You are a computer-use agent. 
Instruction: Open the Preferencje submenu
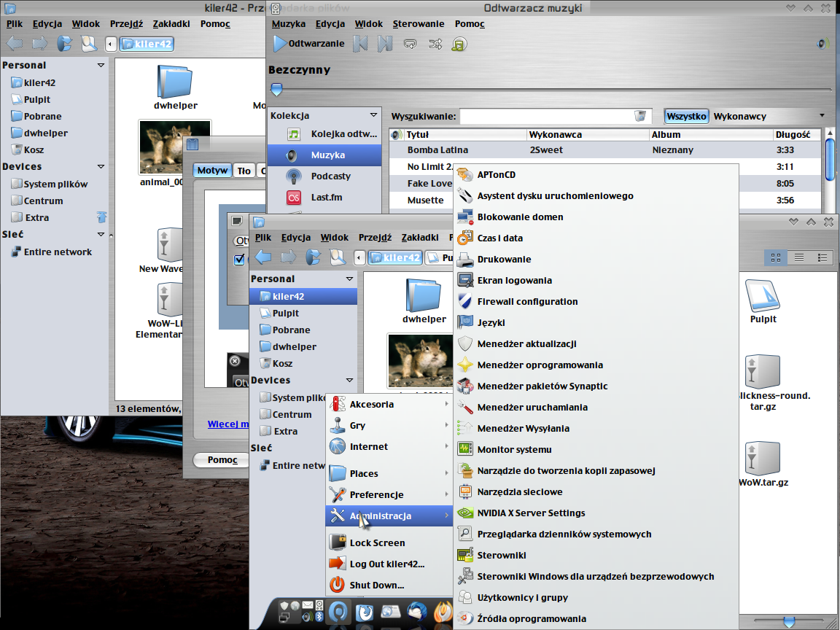tap(389, 494)
